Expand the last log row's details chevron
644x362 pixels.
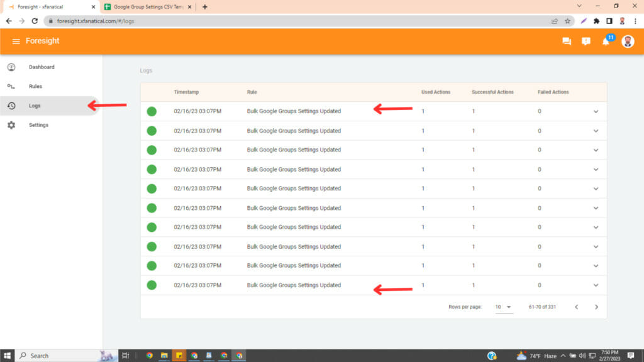(x=596, y=285)
